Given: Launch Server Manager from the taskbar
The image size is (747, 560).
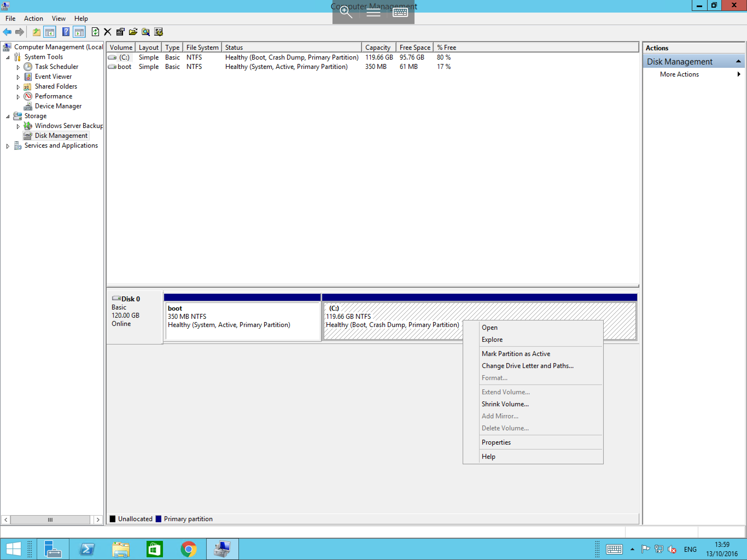Looking at the screenshot, I should click(53, 549).
